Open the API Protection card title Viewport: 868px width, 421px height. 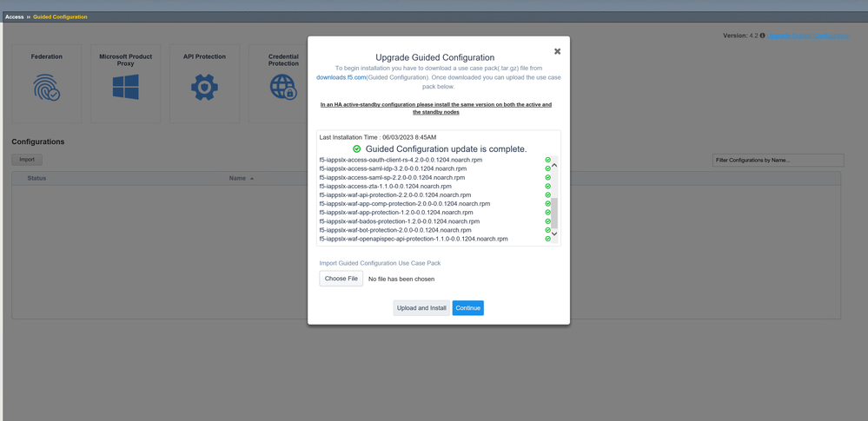tap(204, 56)
